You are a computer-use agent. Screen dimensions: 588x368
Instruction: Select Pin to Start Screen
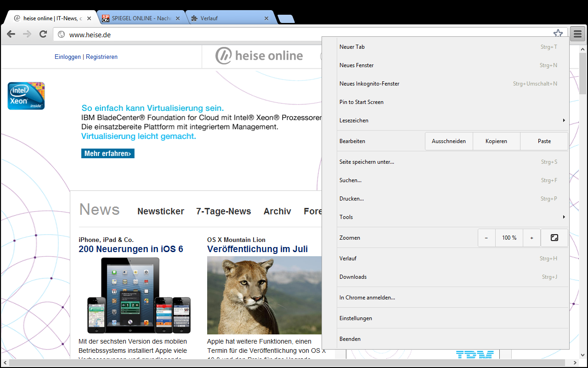click(x=453, y=102)
